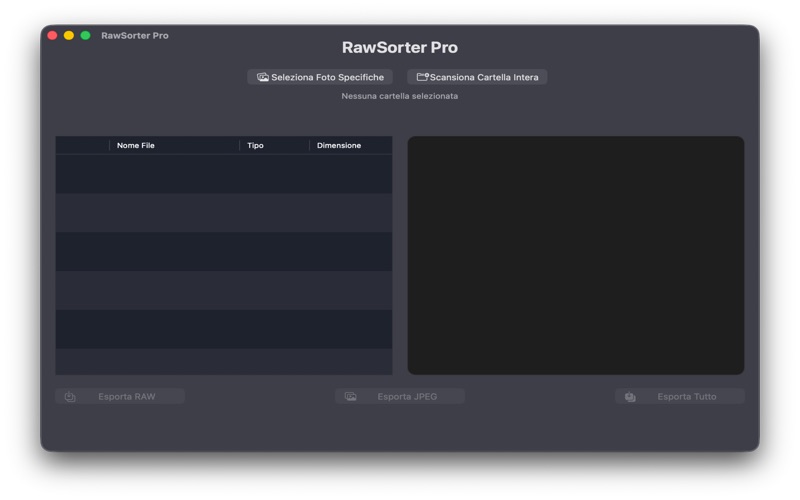Image resolution: width=800 pixels, height=500 pixels.
Task: Click the Esporta Tutto button label
Action: (x=687, y=396)
